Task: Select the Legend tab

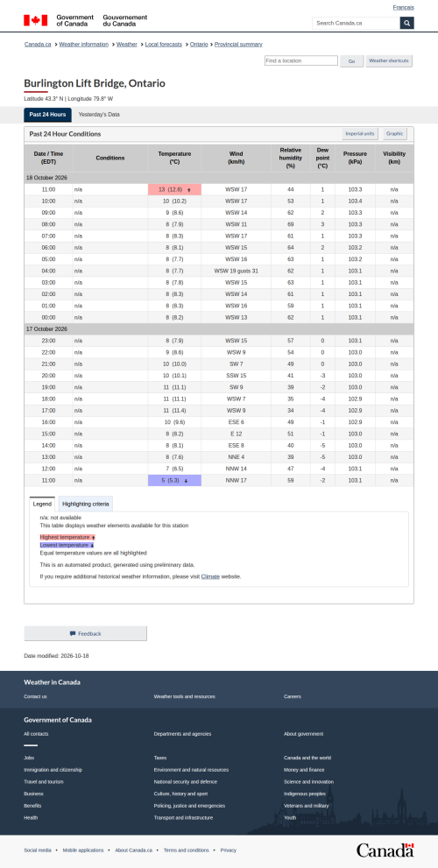Action: (42, 505)
